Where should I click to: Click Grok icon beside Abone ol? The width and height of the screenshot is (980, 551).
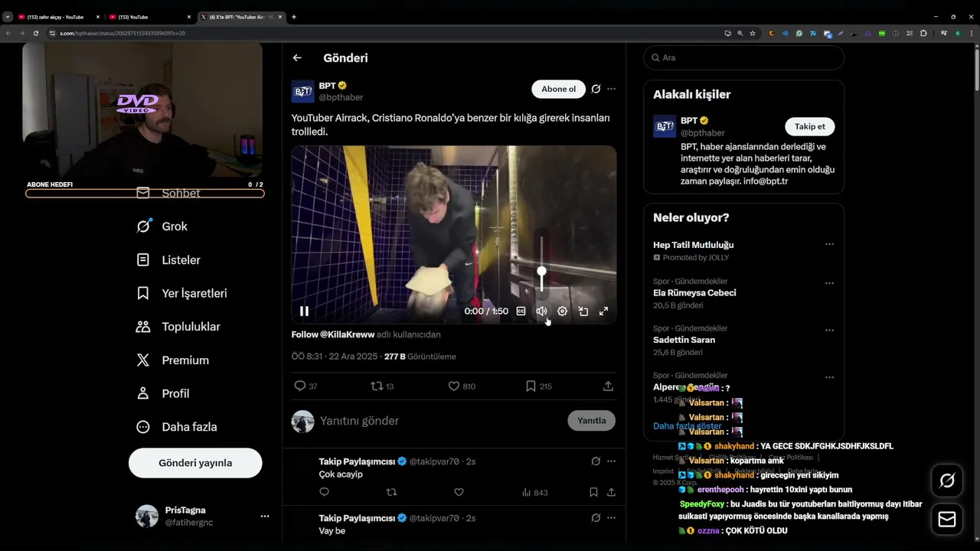click(596, 89)
